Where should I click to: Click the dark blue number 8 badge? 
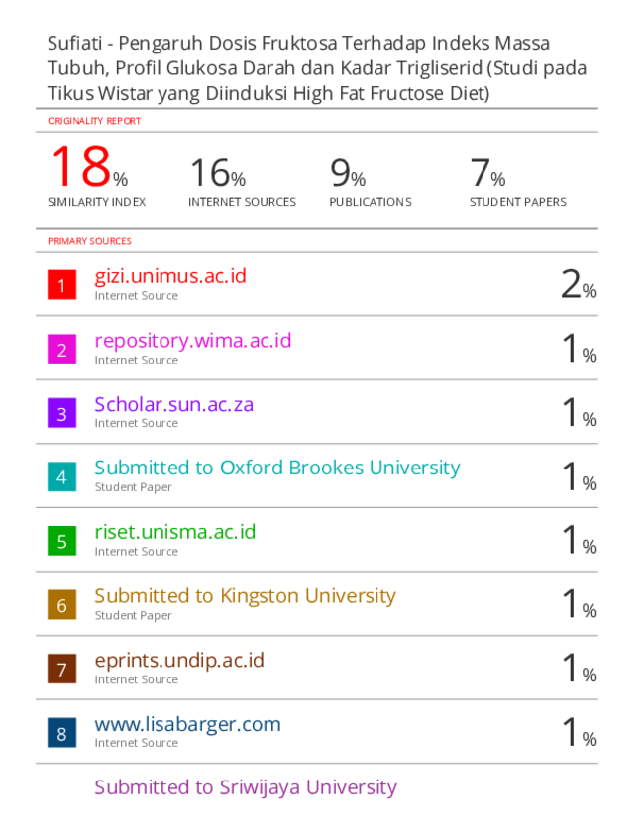pyautogui.click(x=61, y=733)
